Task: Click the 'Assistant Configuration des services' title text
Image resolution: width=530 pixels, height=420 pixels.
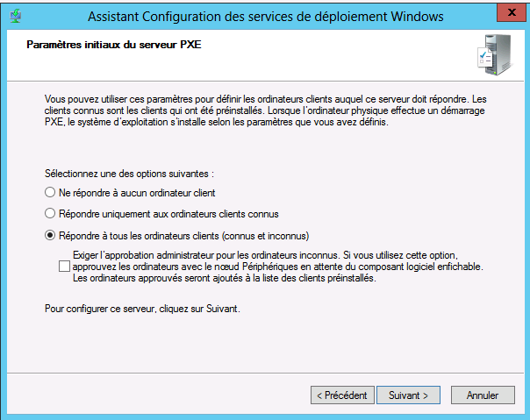Action: point(266,16)
